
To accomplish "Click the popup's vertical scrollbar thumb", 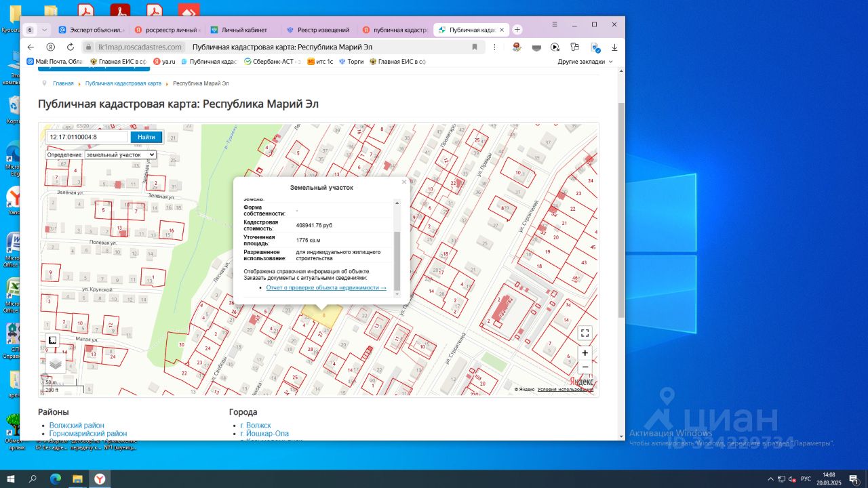I will pos(397,260).
